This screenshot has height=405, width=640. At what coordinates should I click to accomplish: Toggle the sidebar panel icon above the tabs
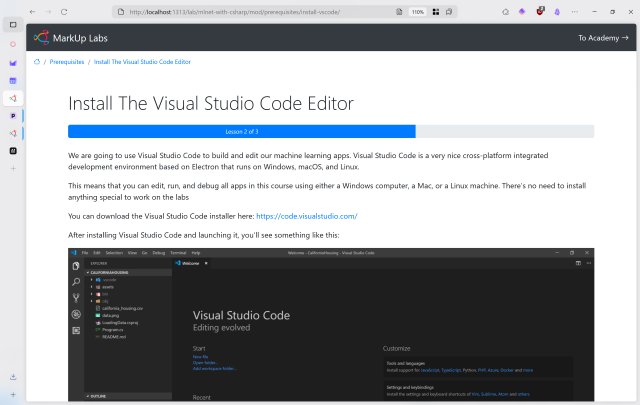pyautogui.click(x=13, y=25)
